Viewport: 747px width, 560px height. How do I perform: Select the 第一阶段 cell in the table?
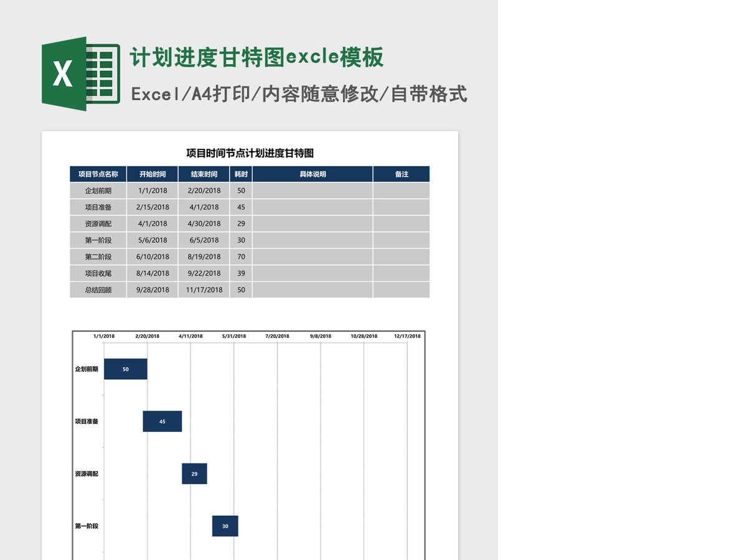tap(98, 240)
